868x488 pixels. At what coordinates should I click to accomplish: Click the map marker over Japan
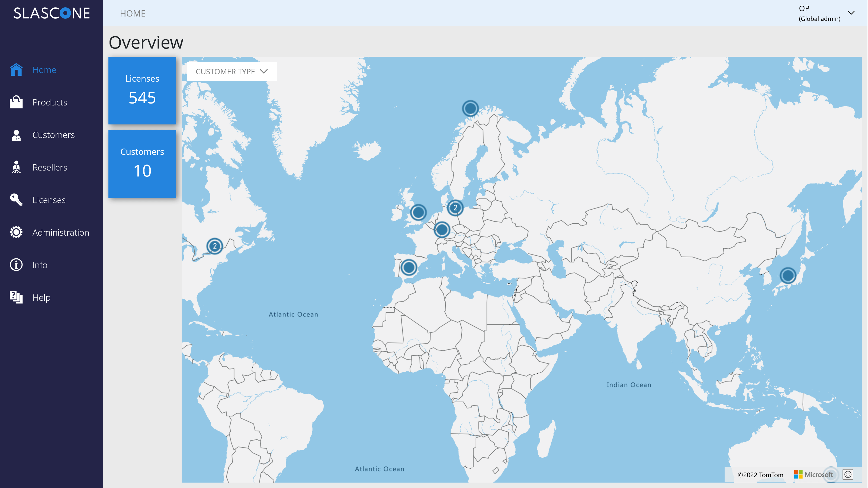pyautogui.click(x=788, y=275)
